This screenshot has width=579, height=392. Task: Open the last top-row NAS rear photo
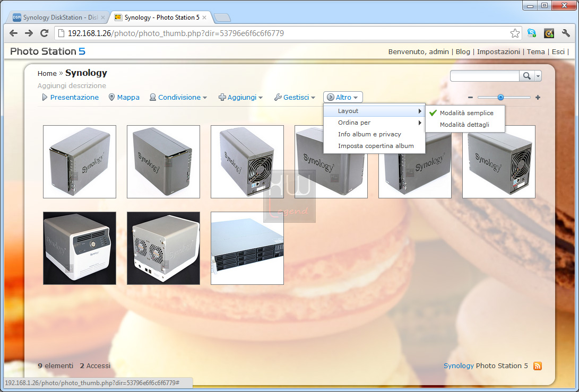pyautogui.click(x=498, y=162)
